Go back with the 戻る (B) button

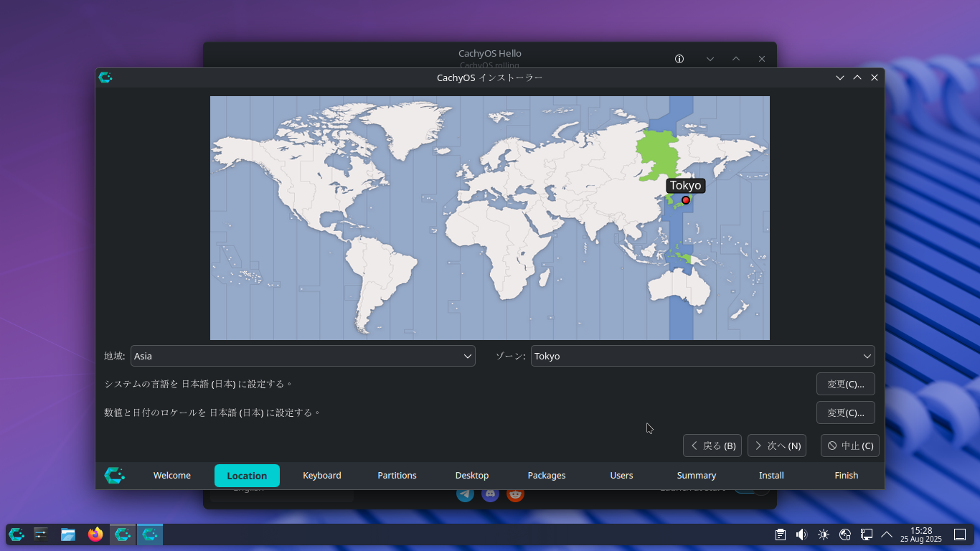(x=712, y=446)
